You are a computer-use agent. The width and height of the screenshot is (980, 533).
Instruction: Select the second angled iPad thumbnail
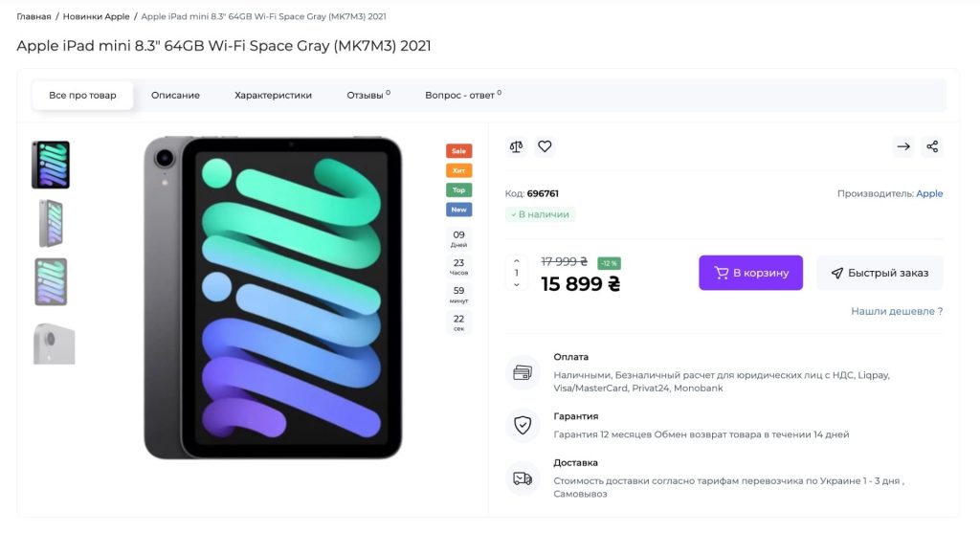click(51, 224)
